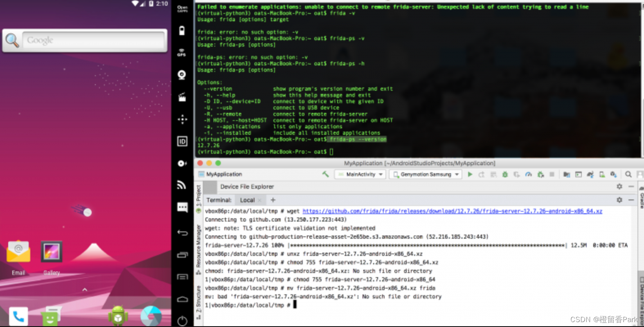Open screen capture clapperboard tool
The height and width of the screenshot is (327, 644).
pos(182,97)
